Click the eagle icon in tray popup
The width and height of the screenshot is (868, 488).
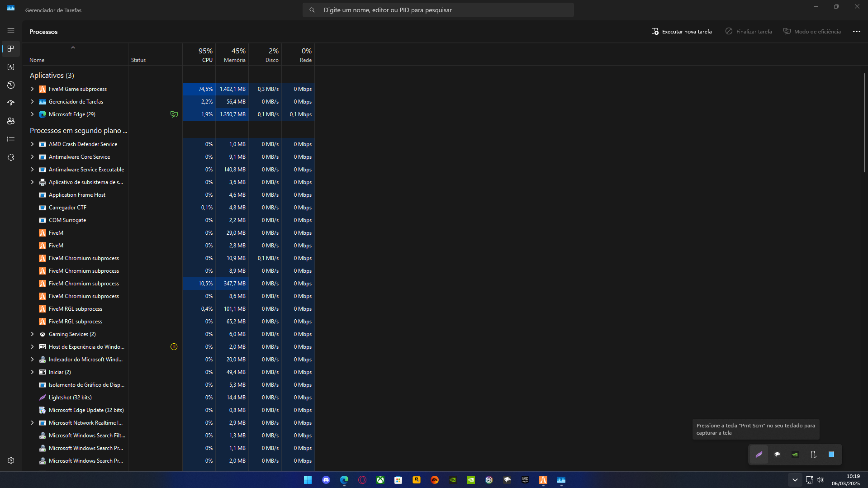[777, 455]
